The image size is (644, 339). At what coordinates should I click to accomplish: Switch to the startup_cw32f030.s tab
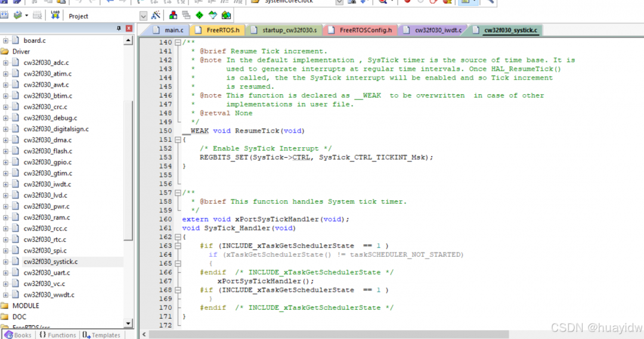click(285, 30)
